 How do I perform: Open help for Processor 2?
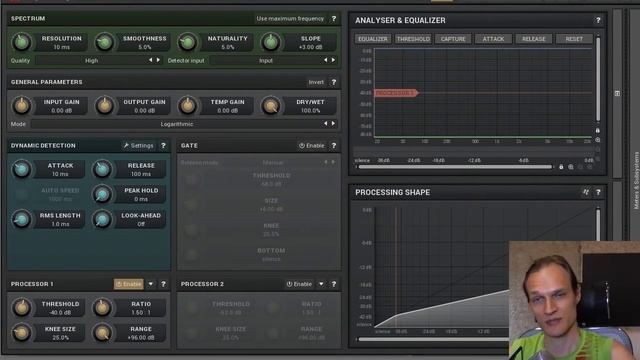click(334, 284)
